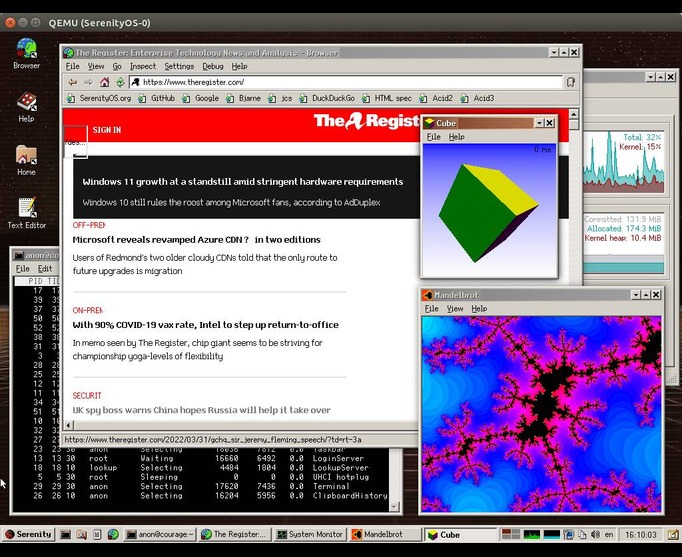
Task: Click SIGN IN on The Register page
Action: pyautogui.click(x=107, y=130)
